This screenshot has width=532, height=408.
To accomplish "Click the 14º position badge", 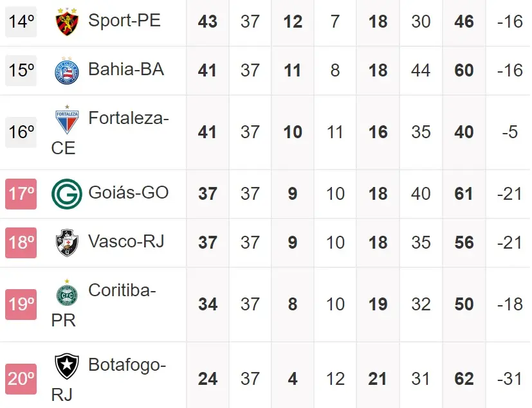I will tap(21, 21).
